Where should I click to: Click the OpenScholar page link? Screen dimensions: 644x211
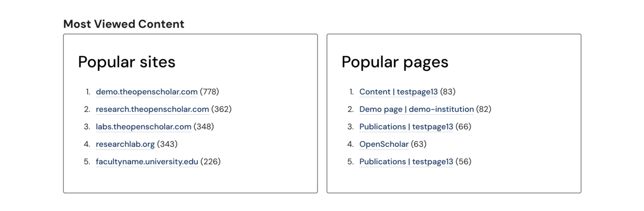pos(383,145)
